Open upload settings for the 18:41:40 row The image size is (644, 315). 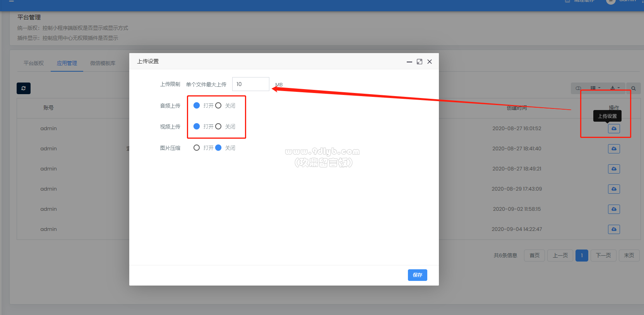(x=614, y=149)
